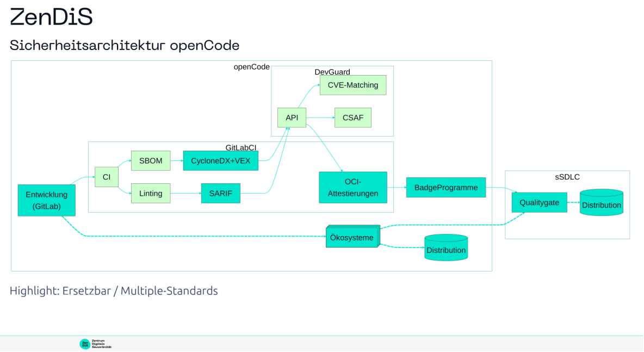Select the SBOM box

[x=151, y=161]
